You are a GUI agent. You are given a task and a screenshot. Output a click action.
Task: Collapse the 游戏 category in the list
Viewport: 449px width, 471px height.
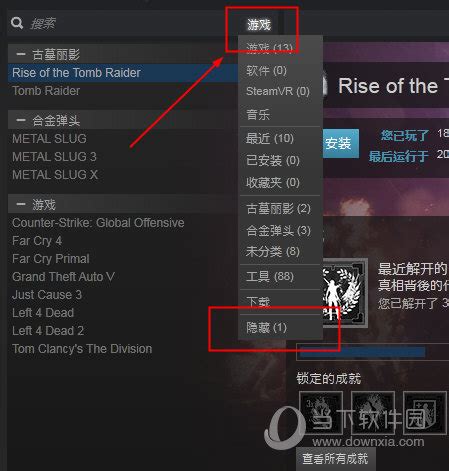click(x=21, y=204)
